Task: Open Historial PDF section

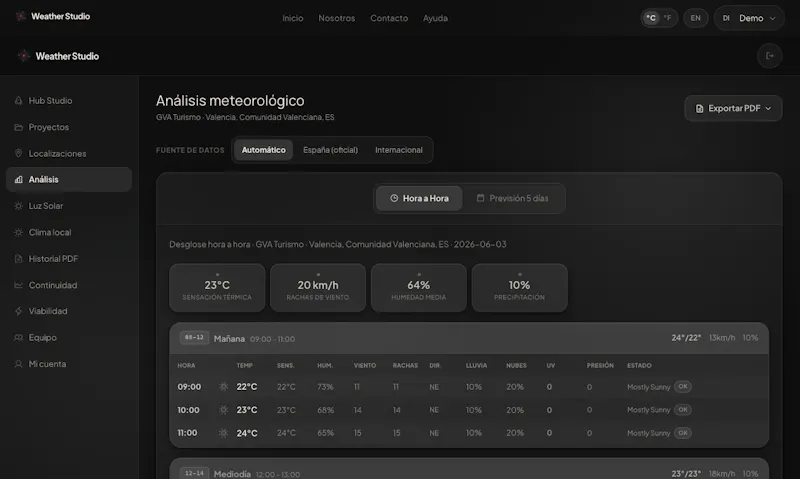Action: (x=69, y=259)
